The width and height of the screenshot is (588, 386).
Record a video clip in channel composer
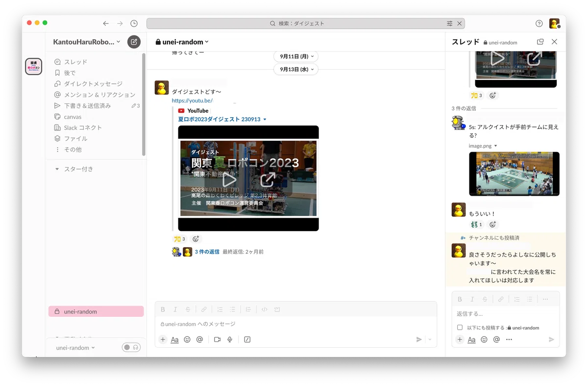tap(217, 339)
